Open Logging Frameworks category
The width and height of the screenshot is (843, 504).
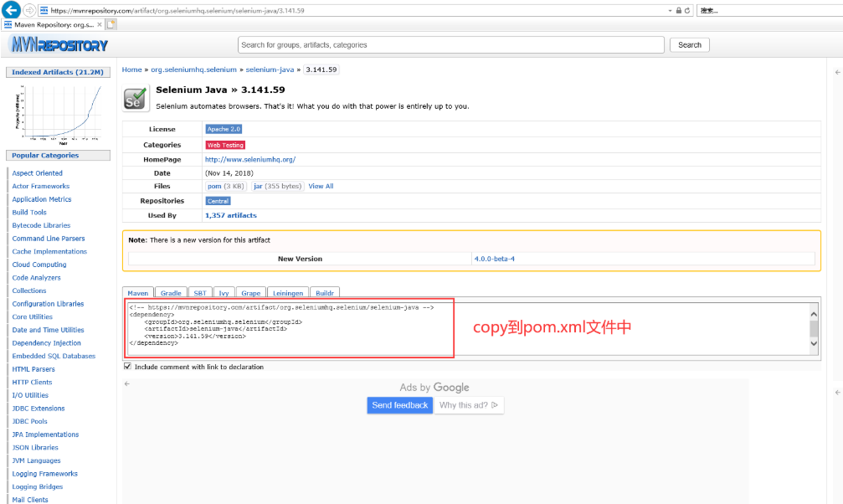point(44,474)
